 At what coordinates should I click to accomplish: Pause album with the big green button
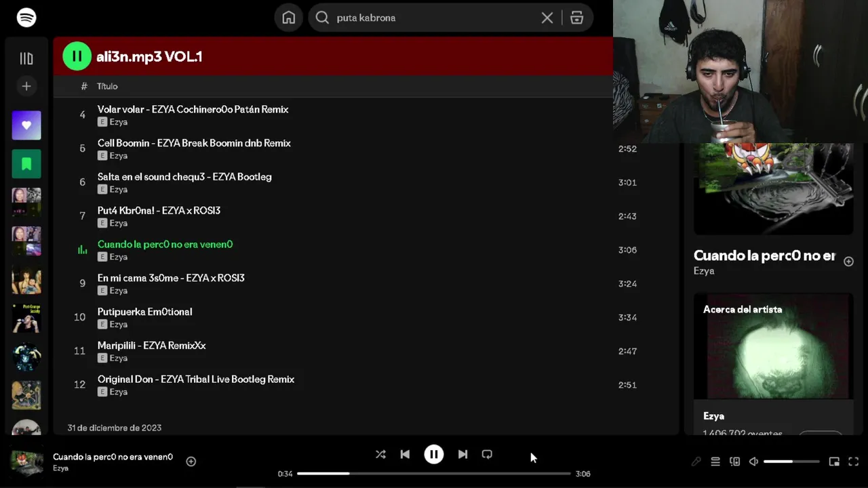(77, 56)
